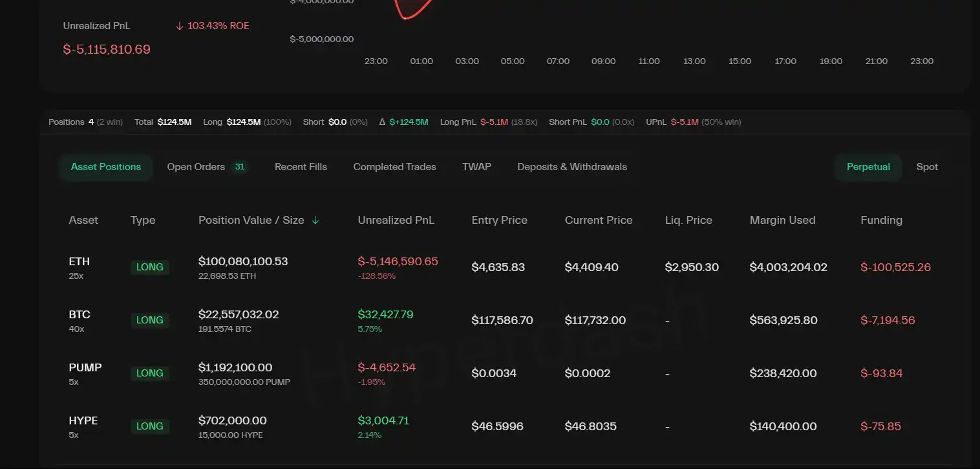Open the Deposits & Withdrawals tab
The image size is (980, 469).
[572, 167]
